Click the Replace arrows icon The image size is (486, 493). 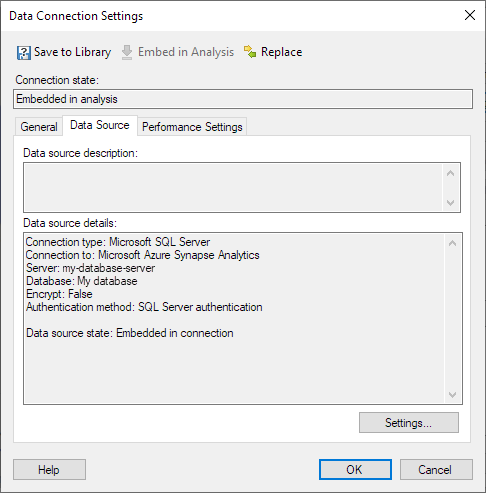[x=250, y=52]
